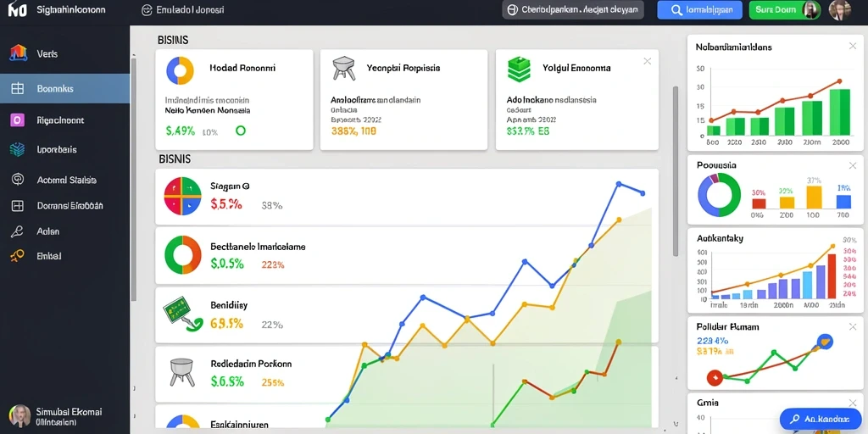Select the Bonnks sidebar item
The width and height of the screenshot is (868, 434).
coord(64,88)
